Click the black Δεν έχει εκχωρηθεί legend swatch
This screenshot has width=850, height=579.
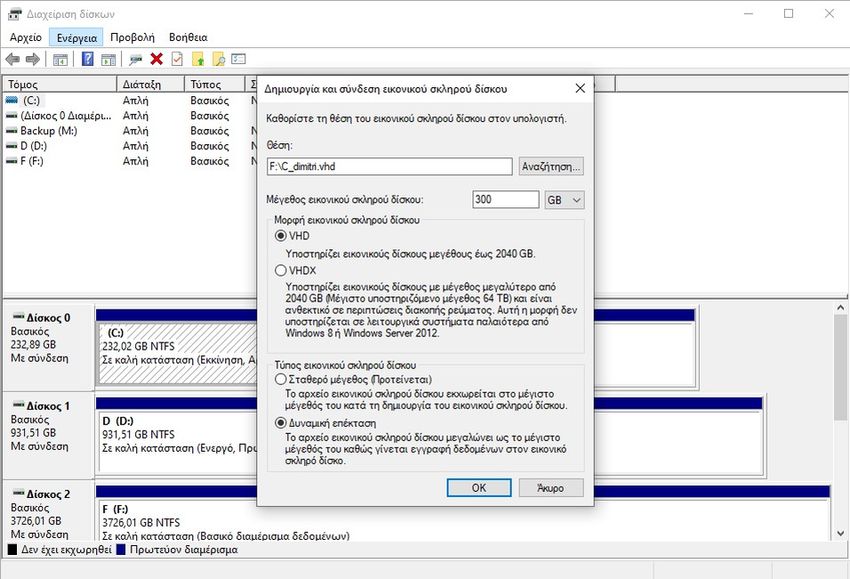(x=12, y=550)
